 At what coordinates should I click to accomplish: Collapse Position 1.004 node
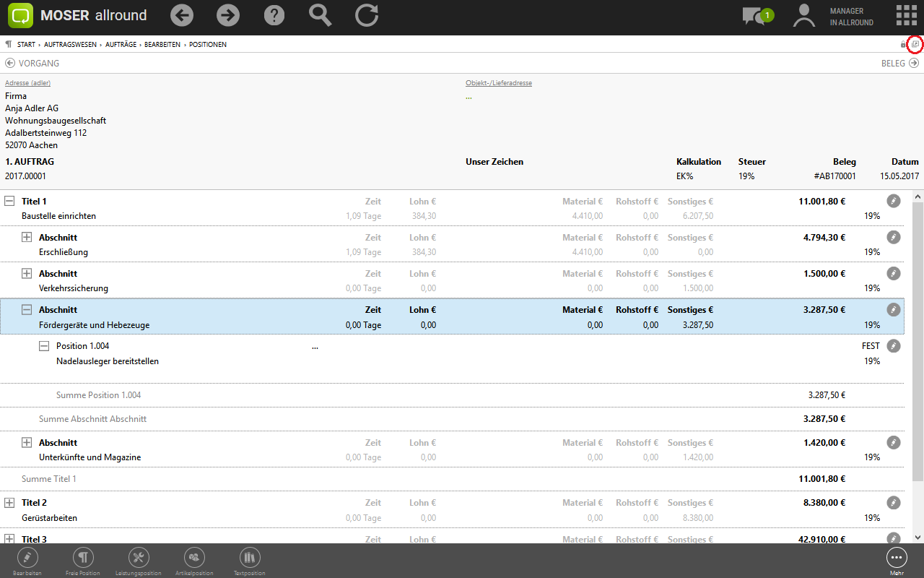tap(44, 346)
